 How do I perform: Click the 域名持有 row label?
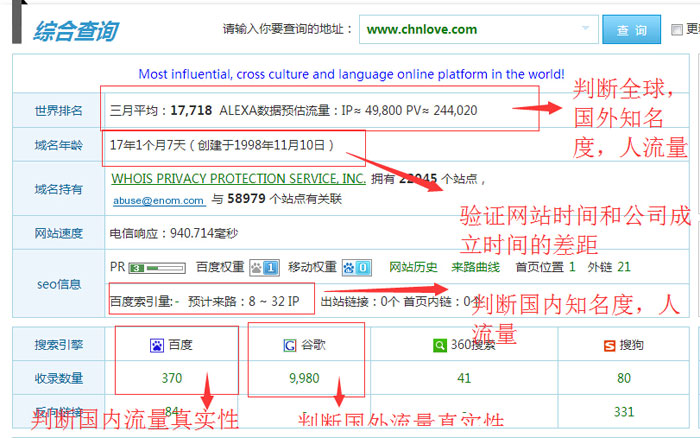pos(58,189)
